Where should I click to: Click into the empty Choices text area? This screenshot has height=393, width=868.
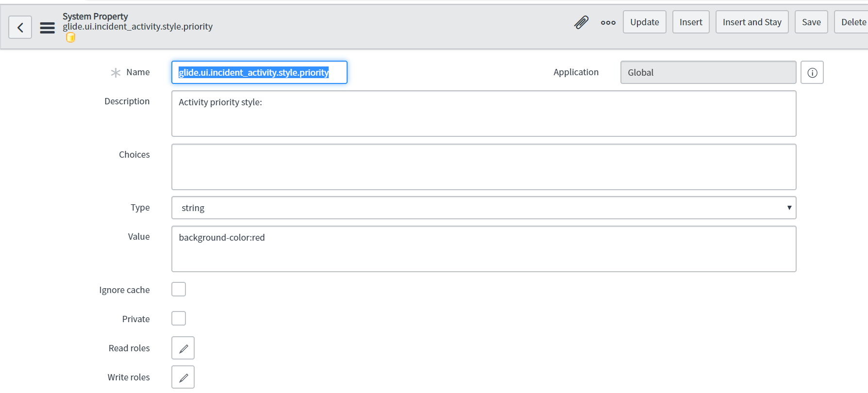click(484, 167)
